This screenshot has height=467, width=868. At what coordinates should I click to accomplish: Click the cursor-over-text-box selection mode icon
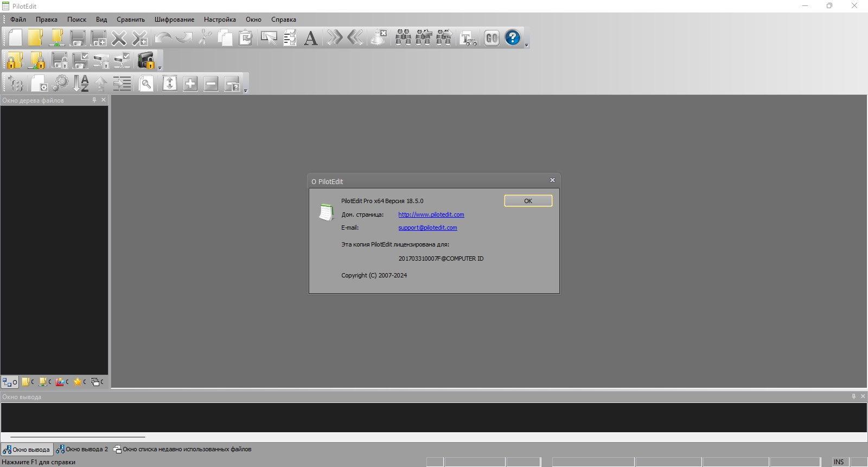[269, 37]
